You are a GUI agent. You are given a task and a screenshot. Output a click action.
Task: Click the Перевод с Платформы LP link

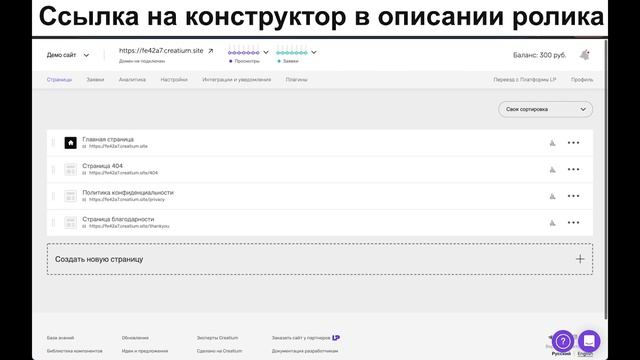[524, 80]
